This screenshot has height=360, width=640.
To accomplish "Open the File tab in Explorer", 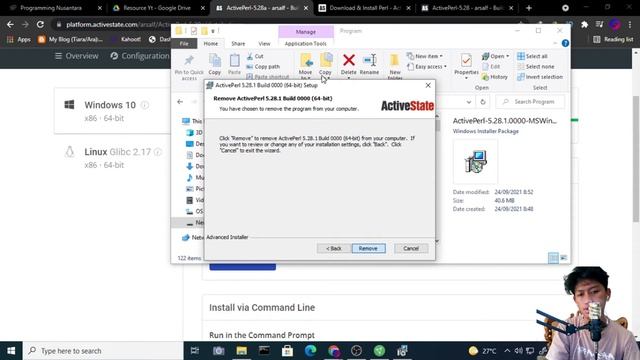I will [184, 44].
